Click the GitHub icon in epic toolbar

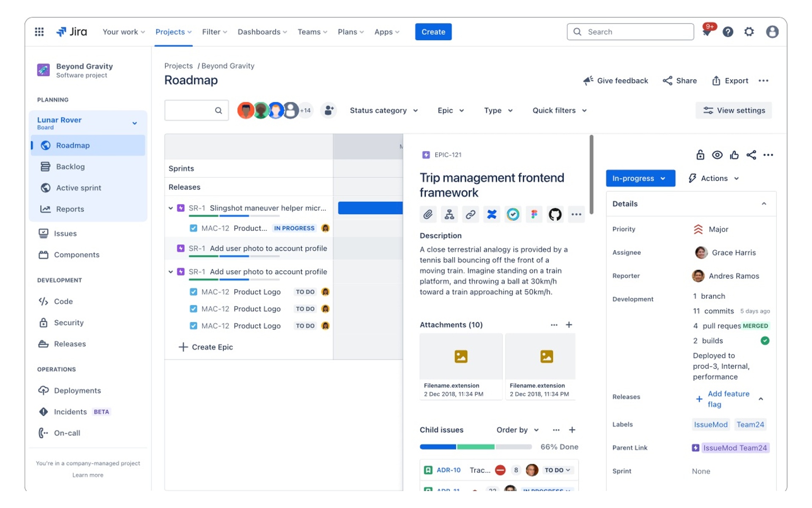(555, 215)
